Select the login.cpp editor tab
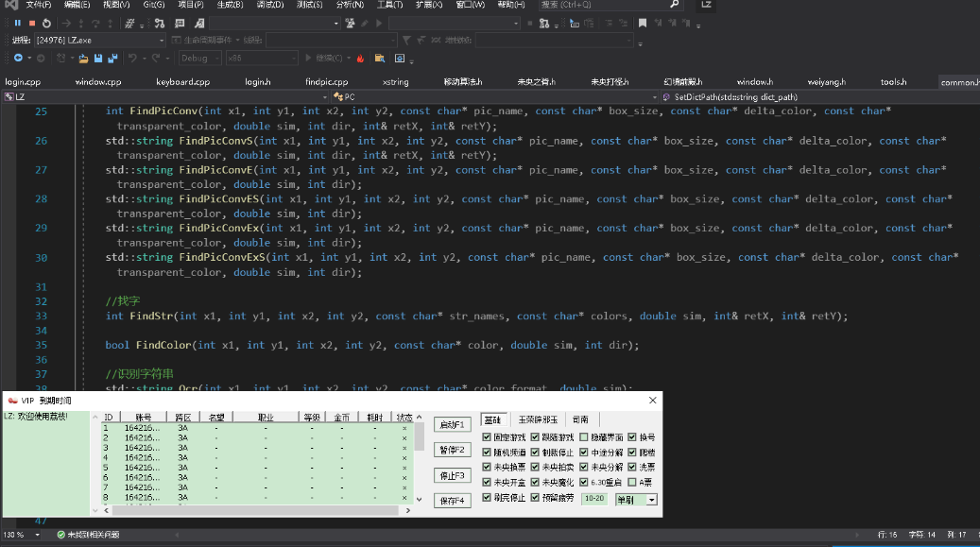Image resolution: width=980 pixels, height=547 pixels. [x=23, y=82]
